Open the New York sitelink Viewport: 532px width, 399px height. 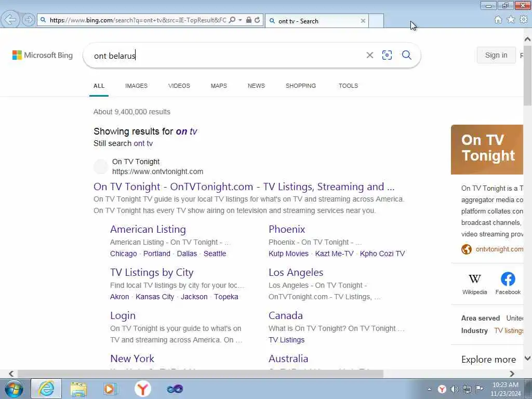tap(132, 358)
